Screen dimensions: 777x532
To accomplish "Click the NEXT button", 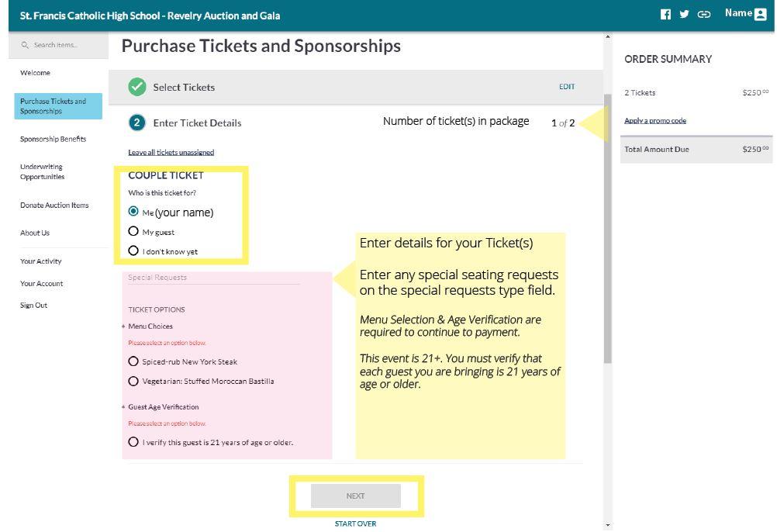I will click(x=356, y=496).
